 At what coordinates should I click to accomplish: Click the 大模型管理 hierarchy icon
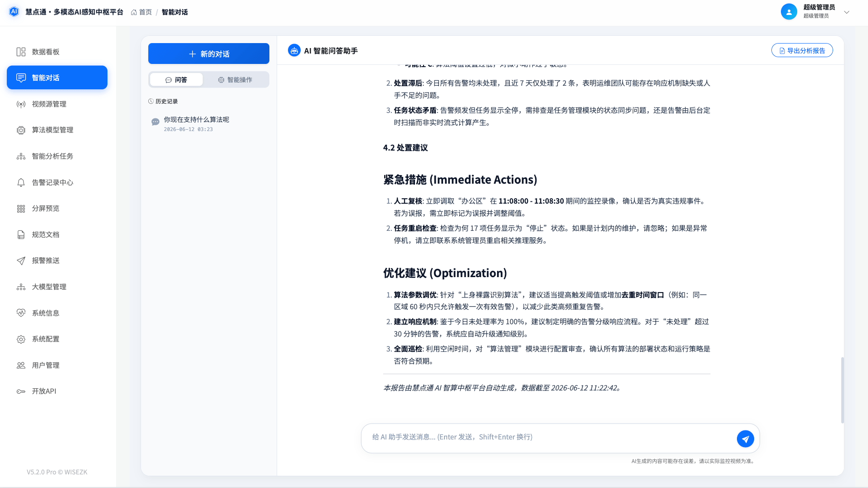pyautogui.click(x=21, y=287)
